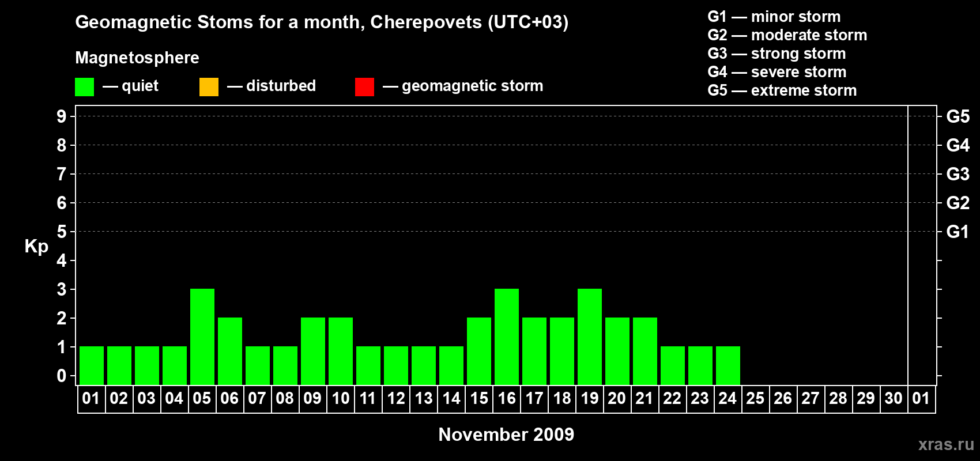The width and height of the screenshot is (980, 461).
Task: Click the G2 moderate storm legend entry
Action: tap(787, 35)
